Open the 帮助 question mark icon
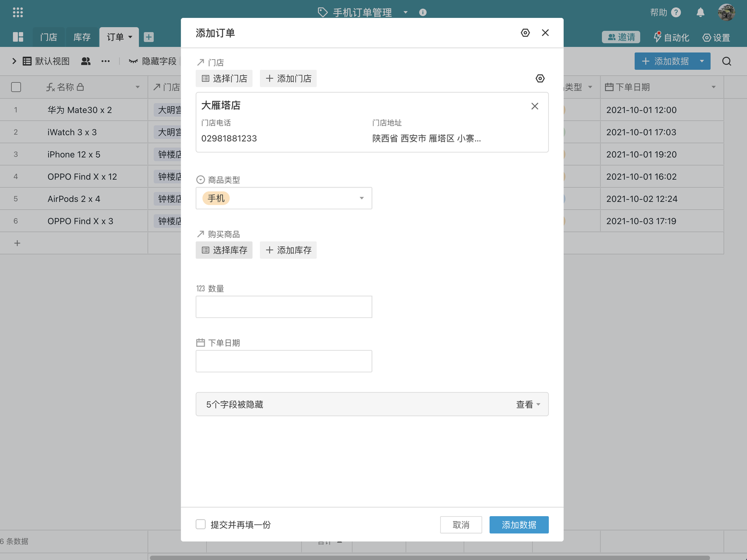 676,12
